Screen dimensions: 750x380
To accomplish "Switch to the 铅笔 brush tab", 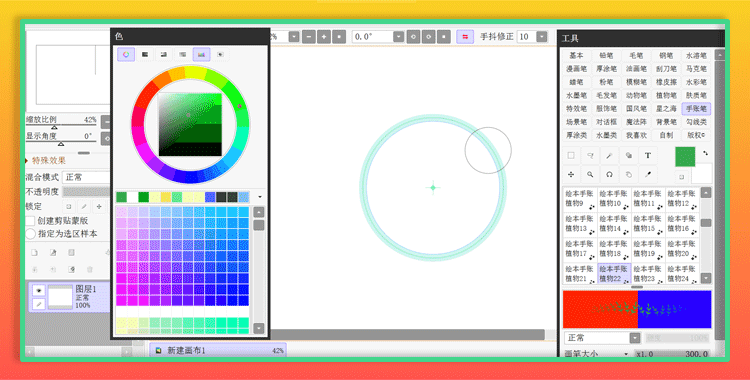I will 606,56.
